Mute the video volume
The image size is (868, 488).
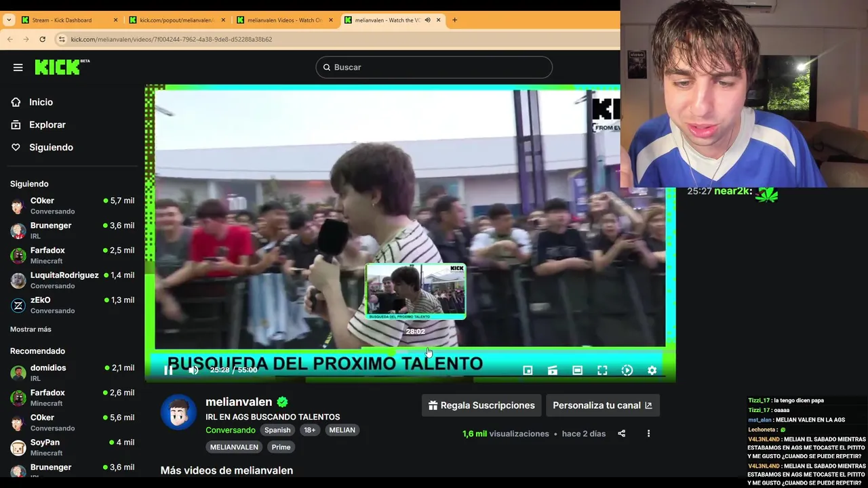click(x=193, y=370)
